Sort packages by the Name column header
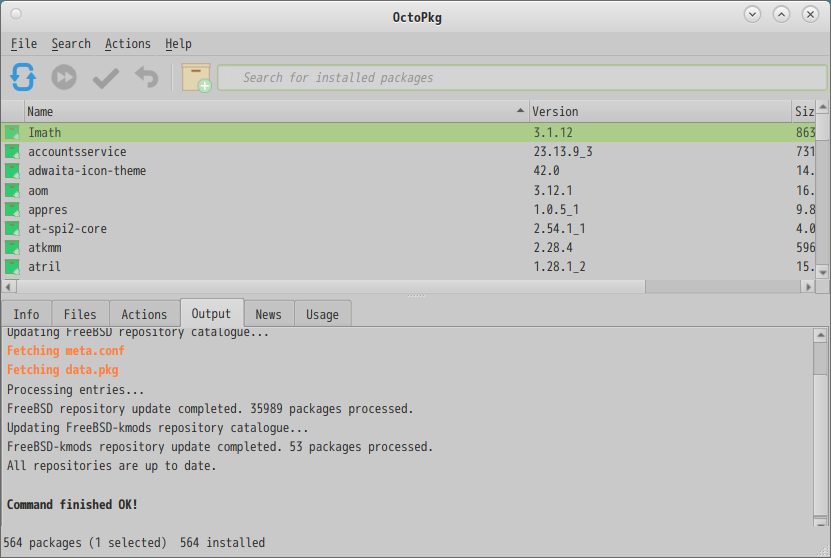This screenshot has height=558, width=831. pos(276,111)
